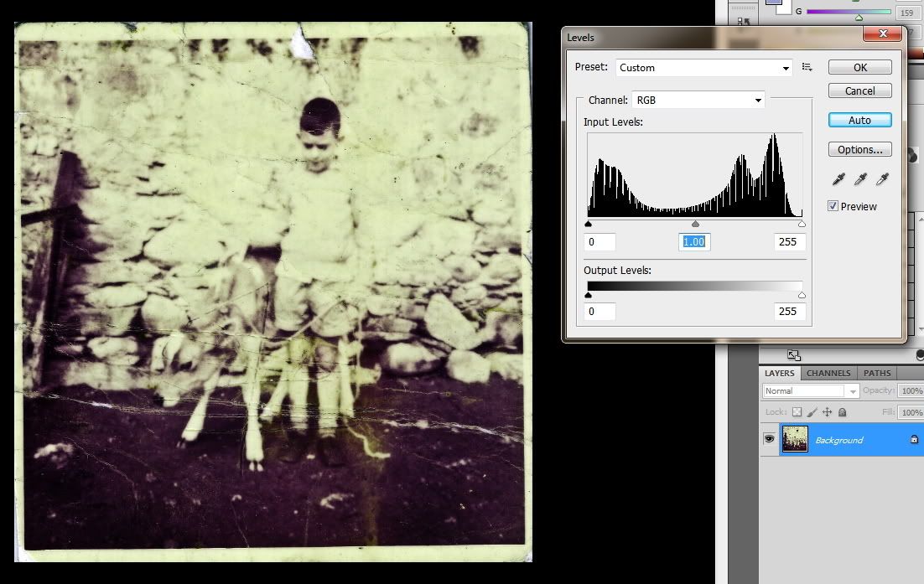The width and height of the screenshot is (924, 584).
Task: Click the output levels white slider handle
Action: tap(802, 295)
